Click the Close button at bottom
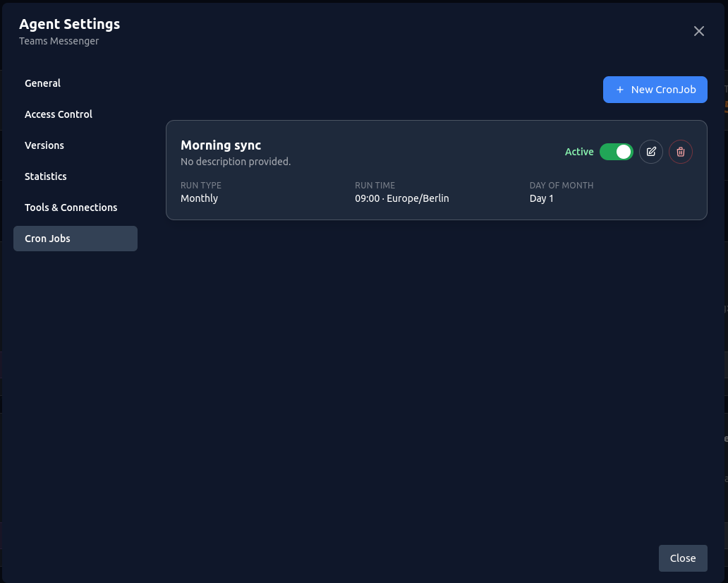 pos(683,558)
